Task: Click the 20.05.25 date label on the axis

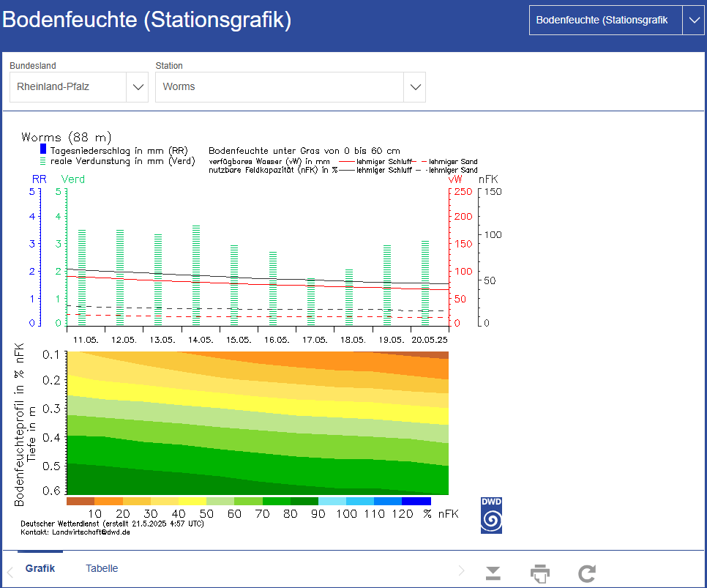Action: tap(428, 340)
